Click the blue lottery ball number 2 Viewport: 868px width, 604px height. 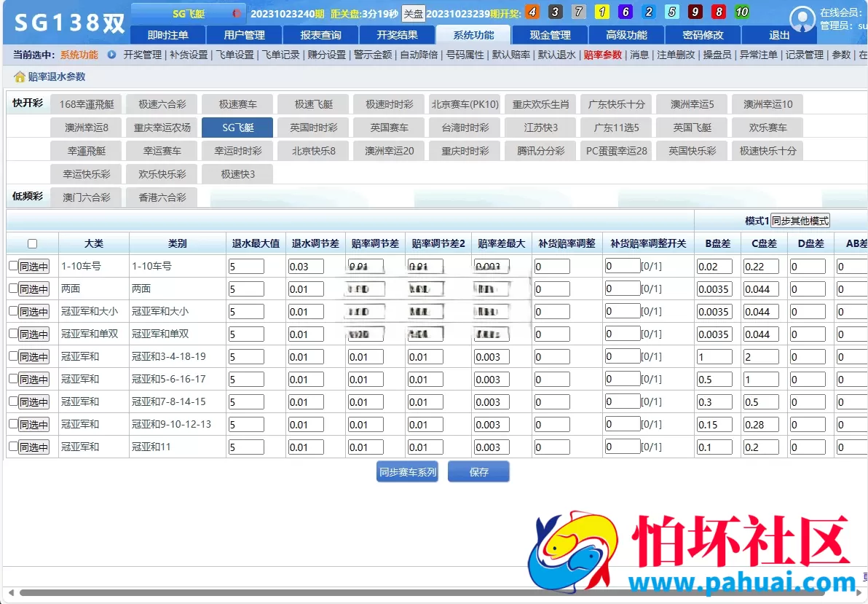(x=649, y=12)
